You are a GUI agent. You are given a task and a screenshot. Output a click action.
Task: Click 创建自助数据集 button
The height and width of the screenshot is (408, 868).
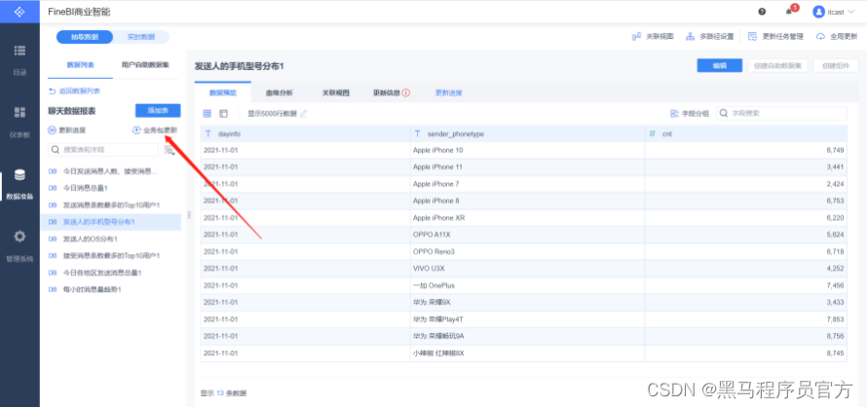(x=777, y=65)
